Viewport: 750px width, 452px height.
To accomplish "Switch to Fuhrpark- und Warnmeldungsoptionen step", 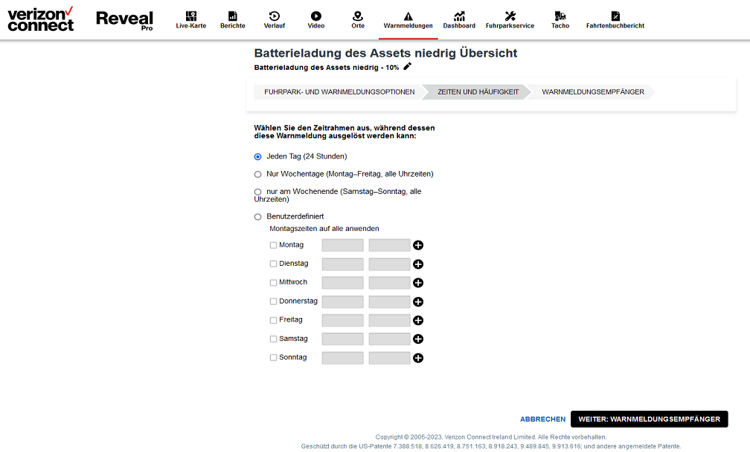I will click(339, 92).
